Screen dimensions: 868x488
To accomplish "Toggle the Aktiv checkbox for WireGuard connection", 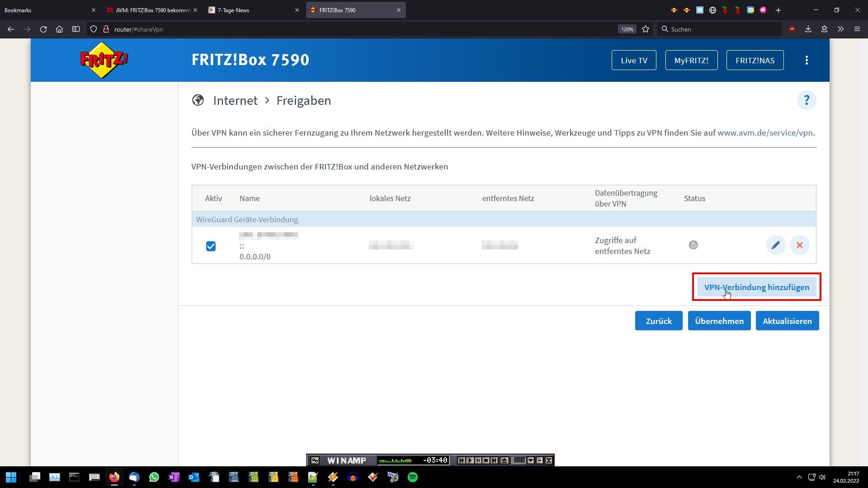I will click(211, 246).
